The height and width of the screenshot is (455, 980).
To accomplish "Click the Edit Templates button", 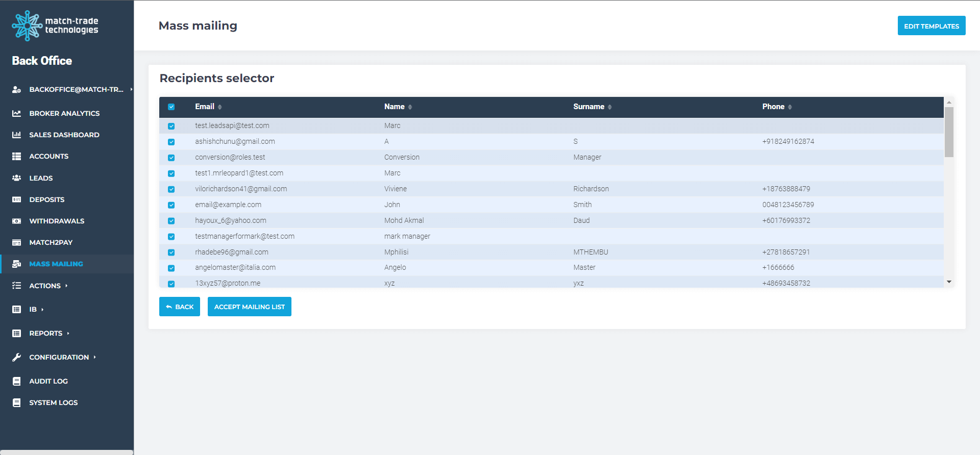I will coord(931,26).
